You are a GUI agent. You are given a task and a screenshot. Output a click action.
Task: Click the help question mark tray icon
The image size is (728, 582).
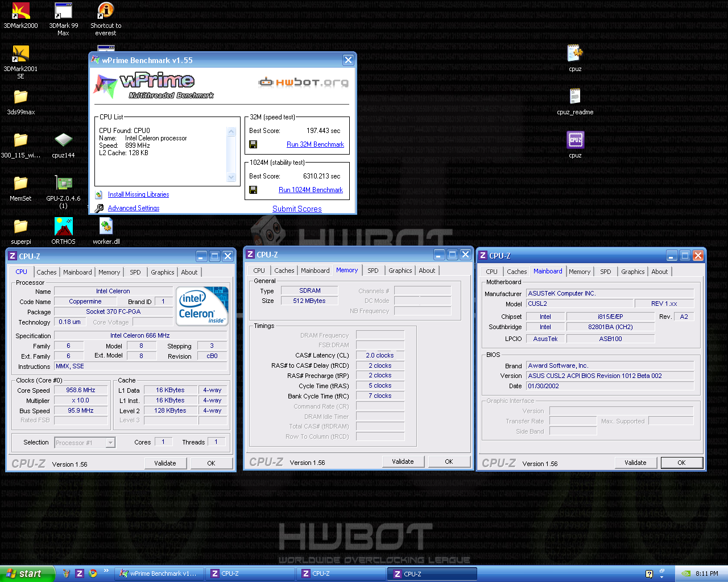pyautogui.click(x=649, y=574)
